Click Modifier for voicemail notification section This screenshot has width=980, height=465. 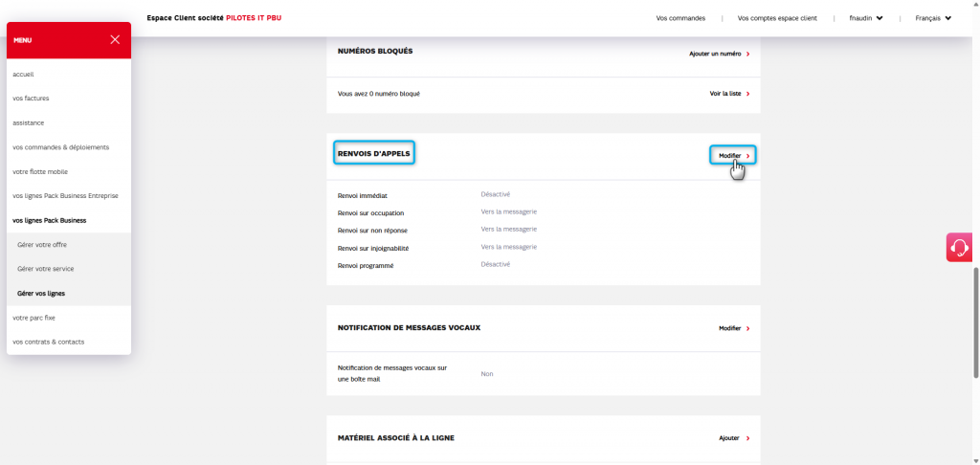coord(733,328)
